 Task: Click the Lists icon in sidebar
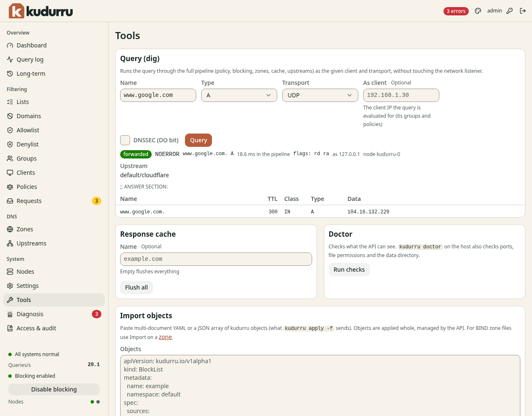[x=10, y=102]
